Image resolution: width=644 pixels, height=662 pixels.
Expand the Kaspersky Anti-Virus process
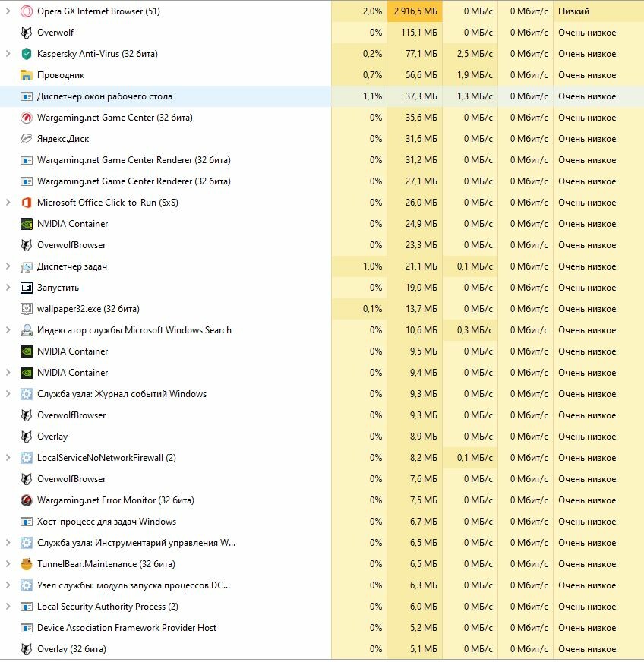(8, 54)
